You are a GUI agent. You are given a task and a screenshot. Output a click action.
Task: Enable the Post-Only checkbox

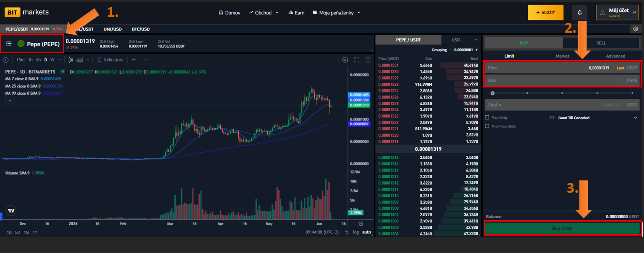tap(487, 118)
